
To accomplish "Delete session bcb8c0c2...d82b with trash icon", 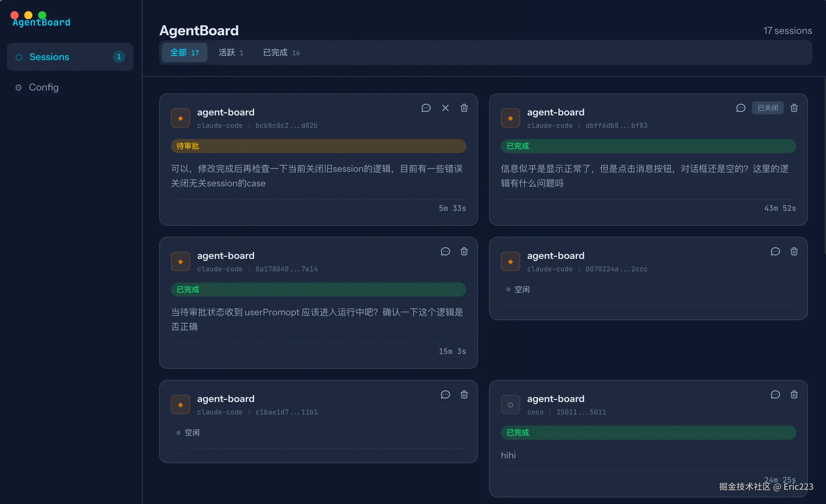I will [x=464, y=108].
